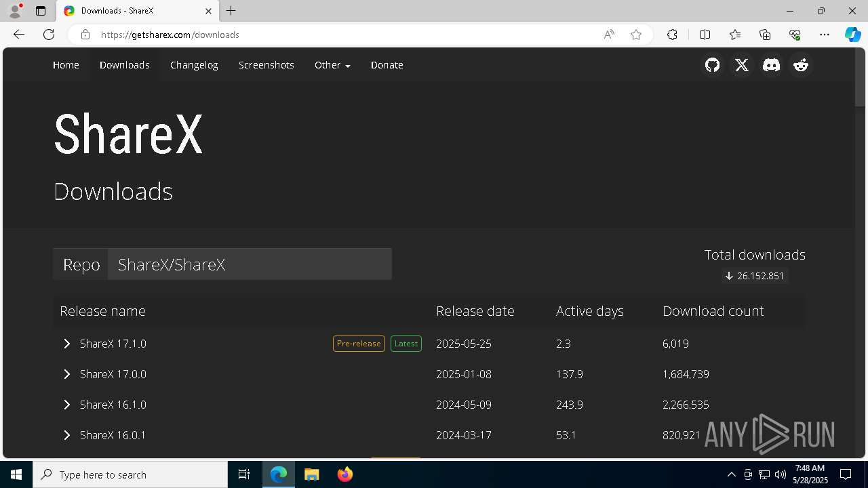The image size is (868, 488).
Task: Open the ShareX GitHub icon link
Action: (712, 65)
